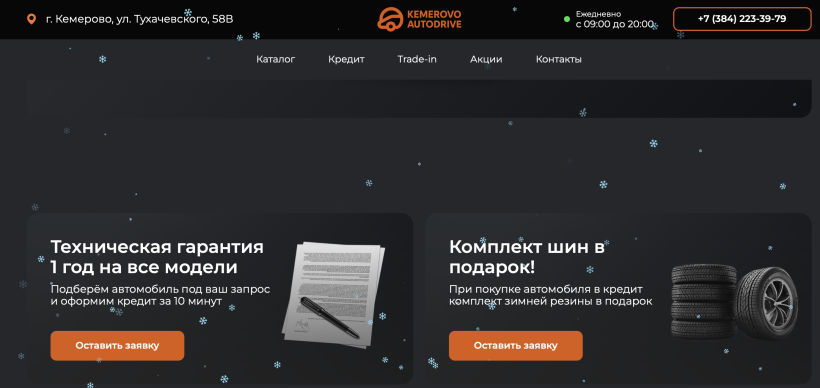Navigate to Контакты

pyautogui.click(x=559, y=60)
